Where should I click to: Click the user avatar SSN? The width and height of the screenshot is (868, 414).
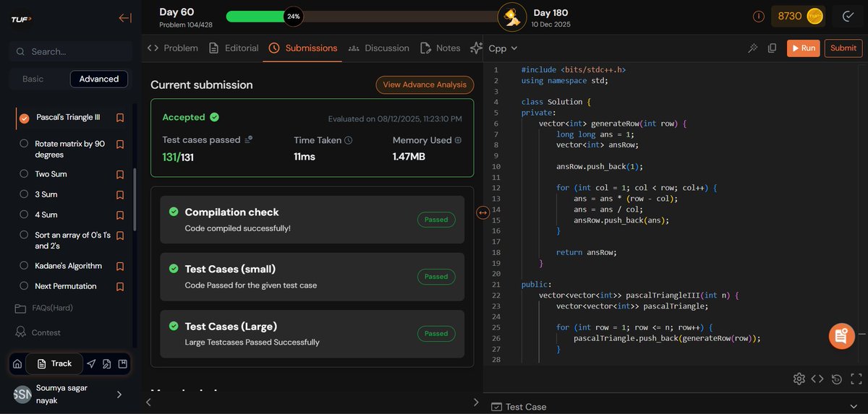[22, 394]
